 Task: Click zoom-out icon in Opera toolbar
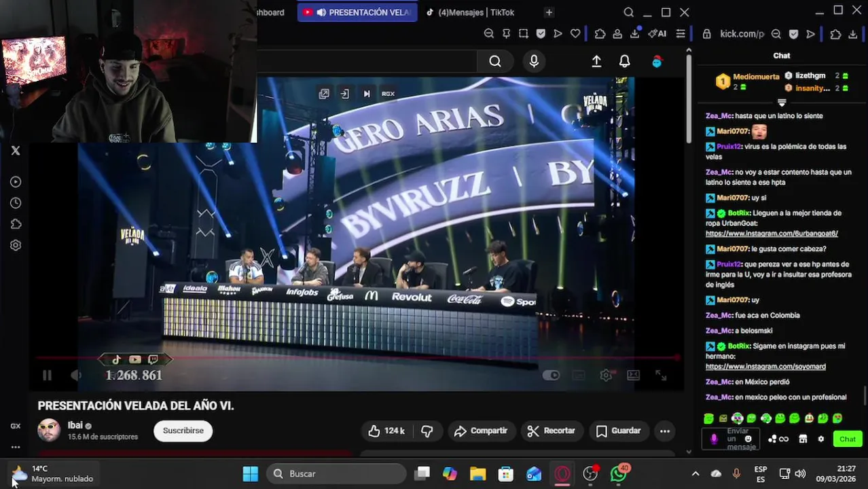coord(489,33)
